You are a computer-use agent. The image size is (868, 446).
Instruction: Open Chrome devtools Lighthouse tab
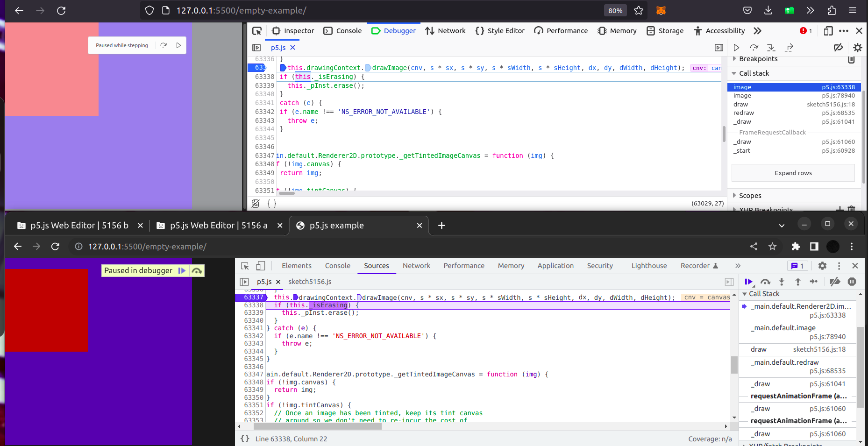click(649, 266)
